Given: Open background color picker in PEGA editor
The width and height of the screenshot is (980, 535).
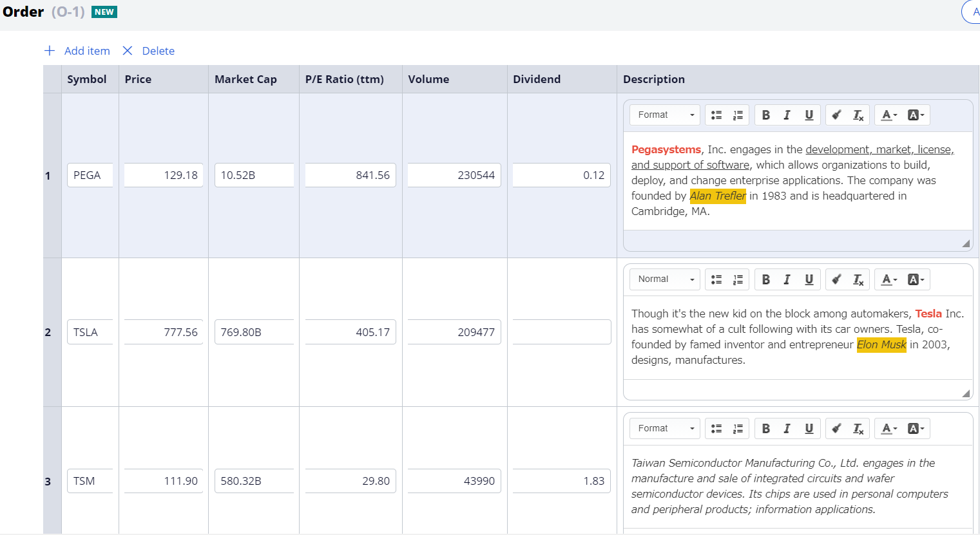Looking at the screenshot, I should 916,115.
